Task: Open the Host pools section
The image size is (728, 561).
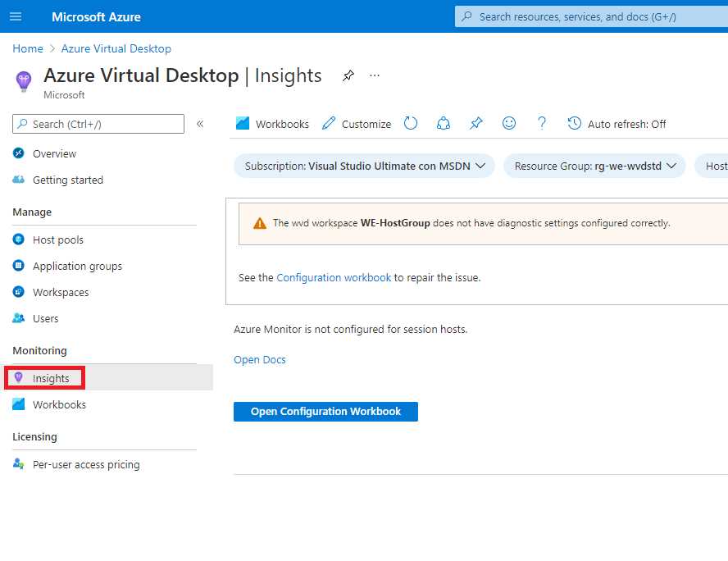Action: pyautogui.click(x=59, y=239)
